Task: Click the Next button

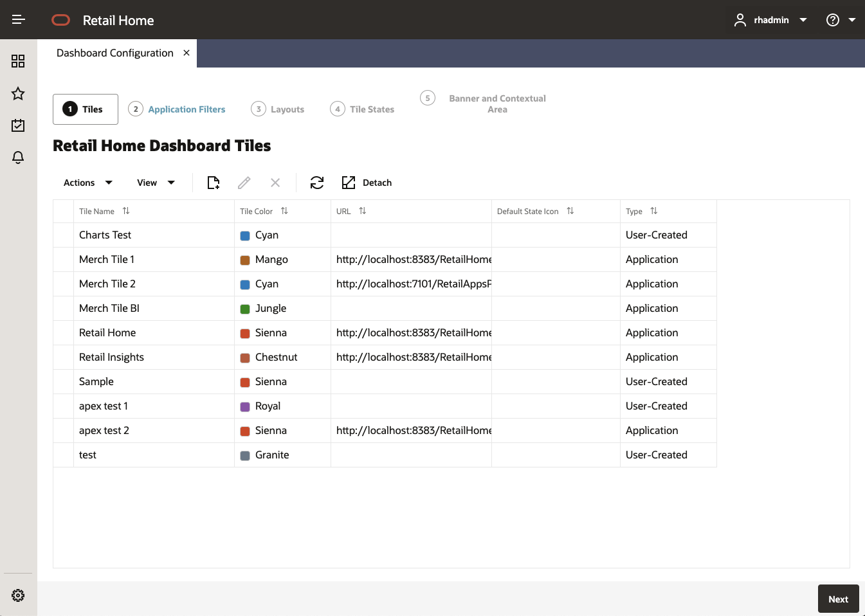Action: (x=838, y=599)
